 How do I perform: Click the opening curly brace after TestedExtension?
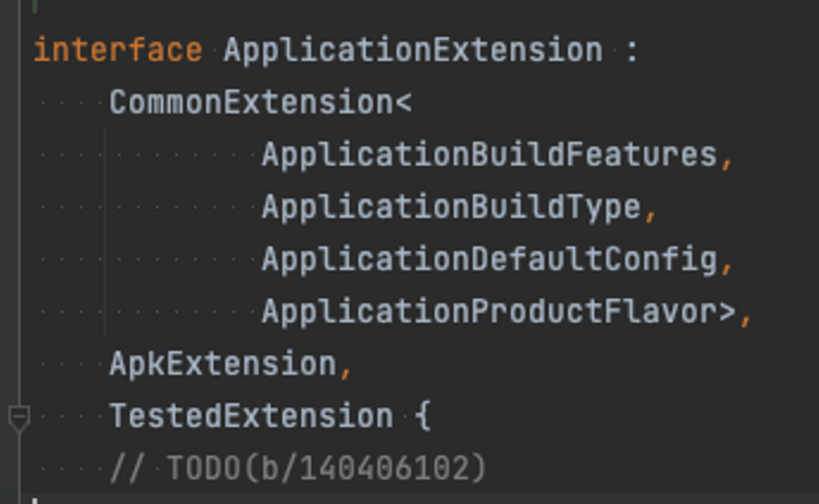click(423, 416)
